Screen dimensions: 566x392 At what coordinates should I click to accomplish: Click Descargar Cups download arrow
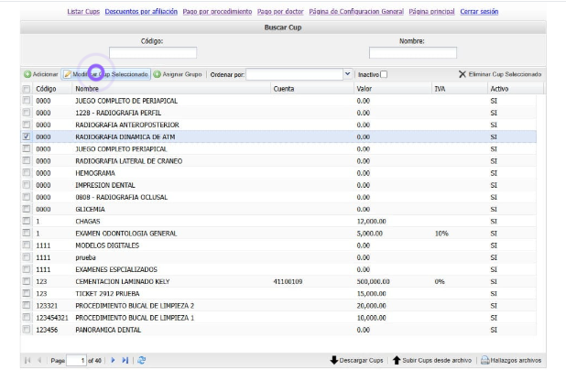tap(334, 361)
